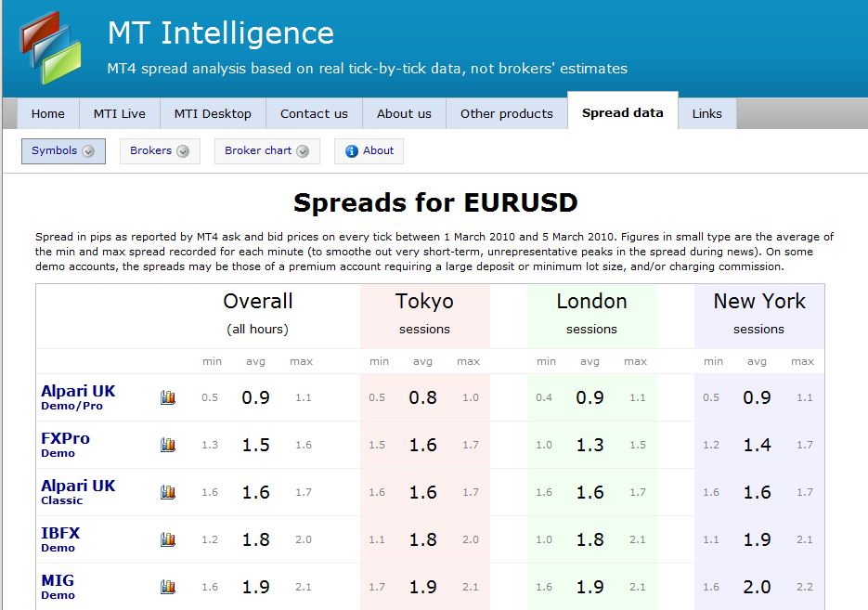The image size is (868, 610).
Task: Expand the Brokers dropdown
Action: click(183, 151)
